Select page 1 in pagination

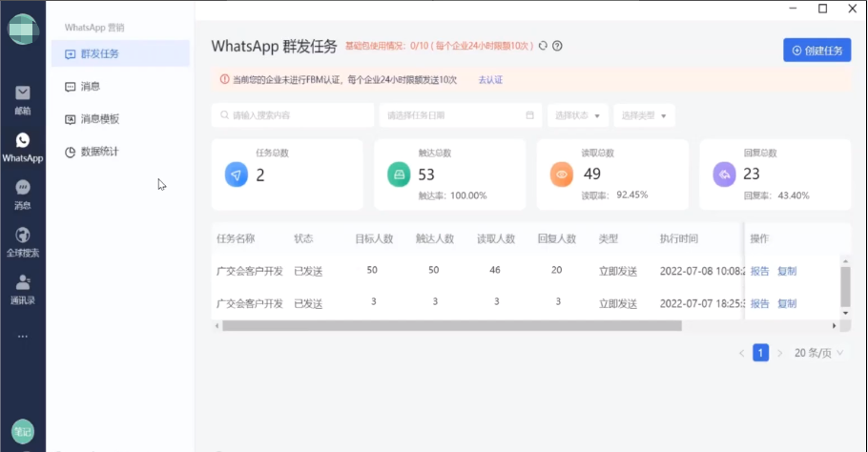pyautogui.click(x=760, y=353)
